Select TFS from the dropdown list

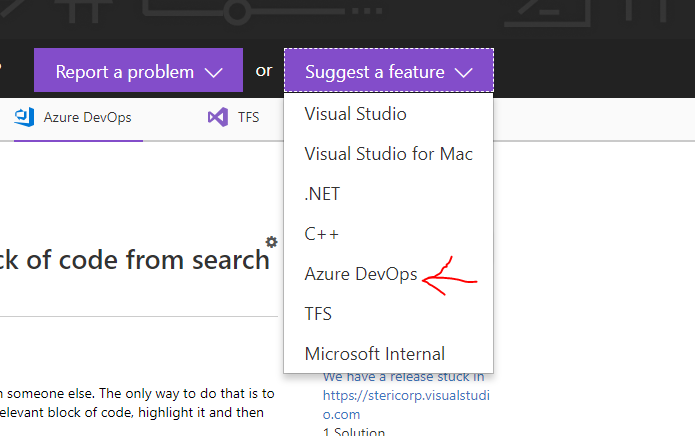click(x=318, y=314)
